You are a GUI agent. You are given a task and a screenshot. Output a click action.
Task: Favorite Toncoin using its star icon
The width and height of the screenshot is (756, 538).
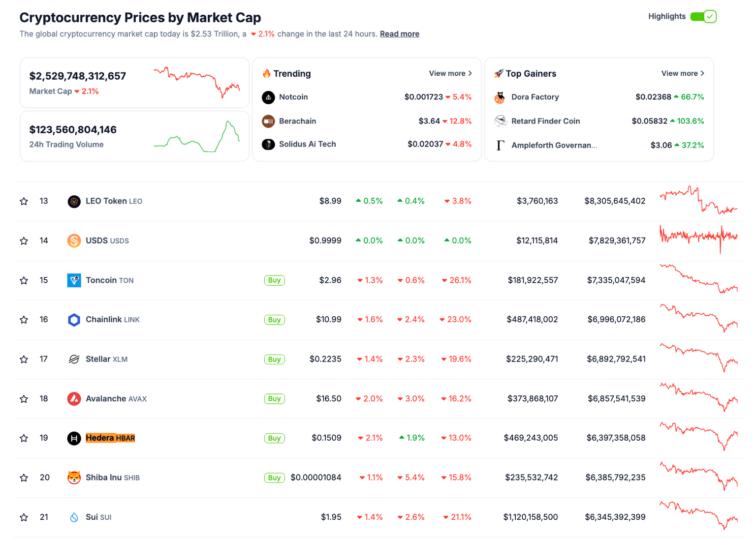24,280
